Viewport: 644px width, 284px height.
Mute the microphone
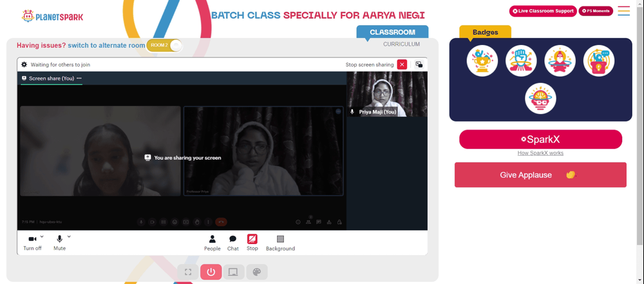(x=59, y=243)
